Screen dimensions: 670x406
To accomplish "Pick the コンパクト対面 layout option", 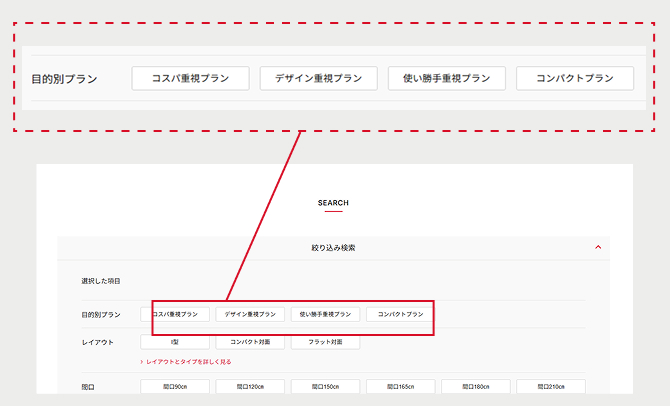I will tap(250, 342).
